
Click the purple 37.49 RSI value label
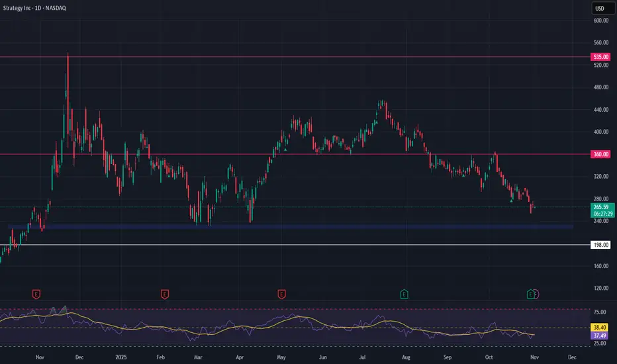(600, 336)
